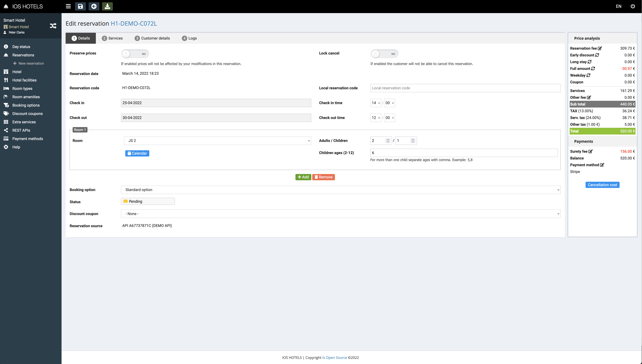Click the power logout icon
Image resolution: width=642 pixels, height=364 pixels.
(x=633, y=6)
